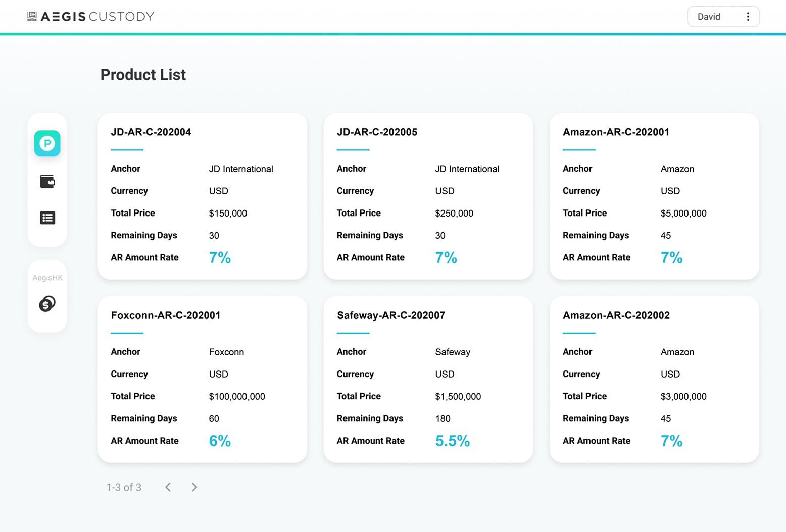The height and width of the screenshot is (532, 786).
Task: Click the 30 remaining days on JD-AR-C-202005 card
Action: click(x=440, y=236)
